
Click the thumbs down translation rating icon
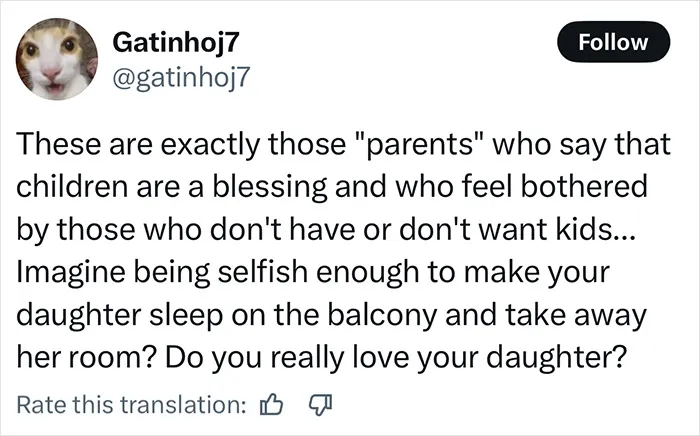pos(321,405)
